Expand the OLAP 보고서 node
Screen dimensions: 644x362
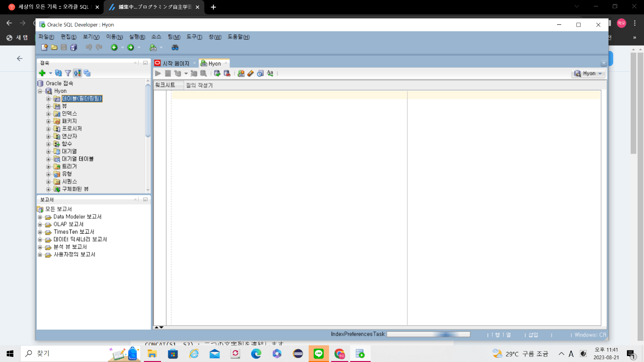[x=40, y=224]
